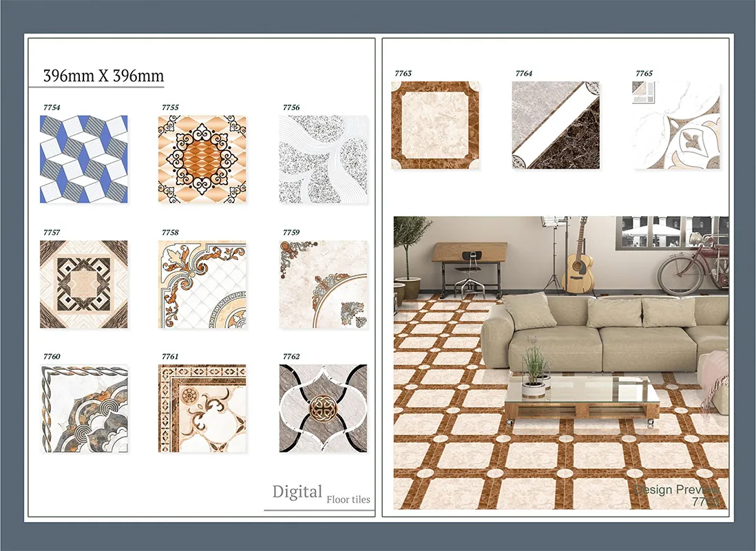Select the rope-border marble tile 7760

pos(83,408)
